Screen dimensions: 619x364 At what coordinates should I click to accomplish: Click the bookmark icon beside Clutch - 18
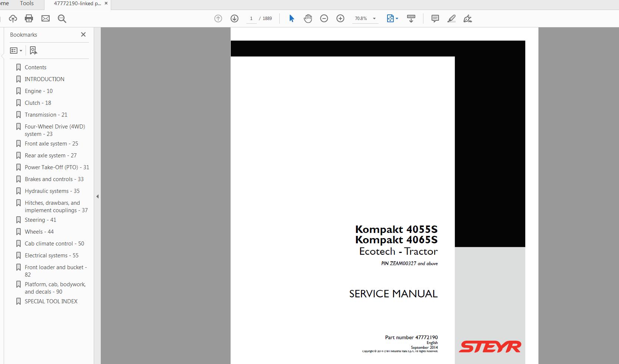(x=19, y=103)
